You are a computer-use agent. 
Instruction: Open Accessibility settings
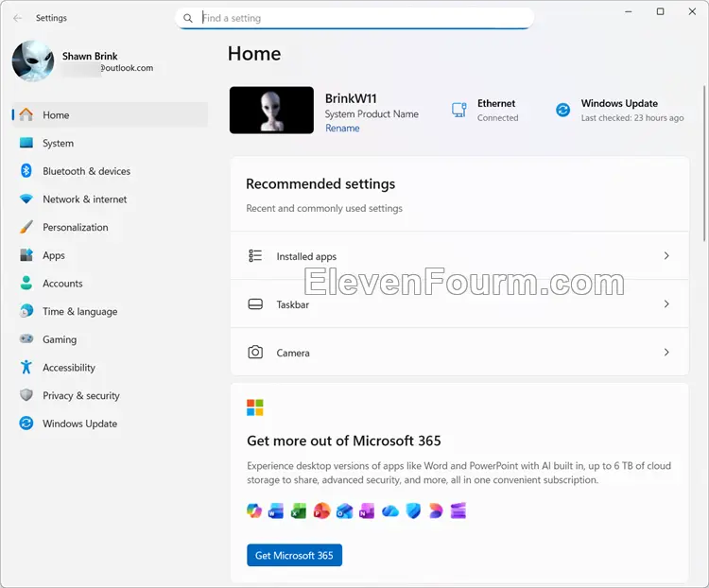(x=110, y=368)
